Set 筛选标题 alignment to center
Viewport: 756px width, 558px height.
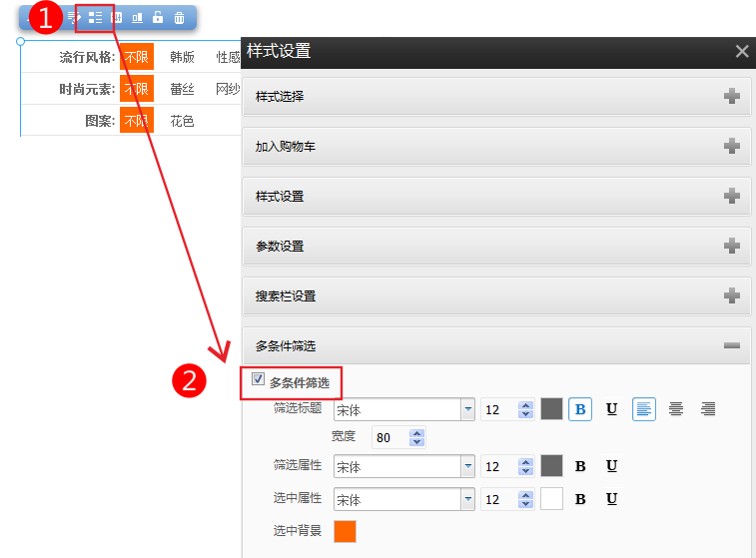[676, 409]
